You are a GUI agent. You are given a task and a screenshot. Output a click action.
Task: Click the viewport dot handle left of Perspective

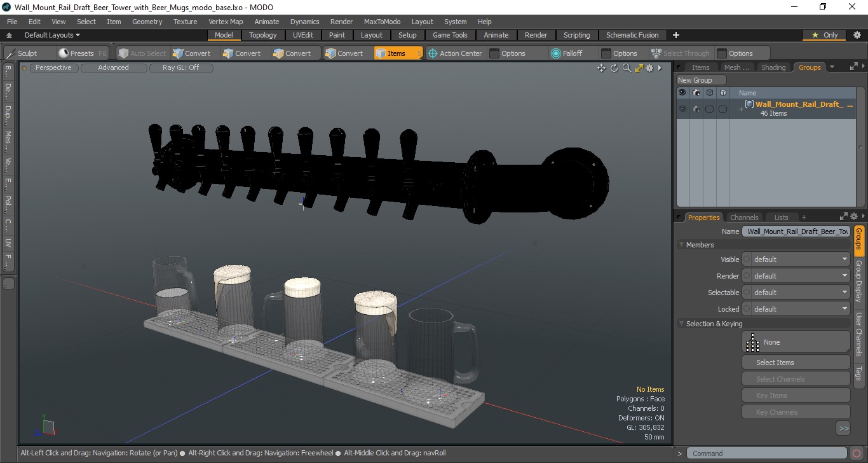pyautogui.click(x=25, y=68)
